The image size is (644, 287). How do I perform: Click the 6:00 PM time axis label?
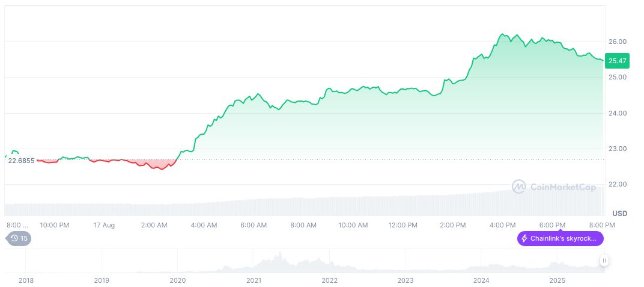point(552,225)
